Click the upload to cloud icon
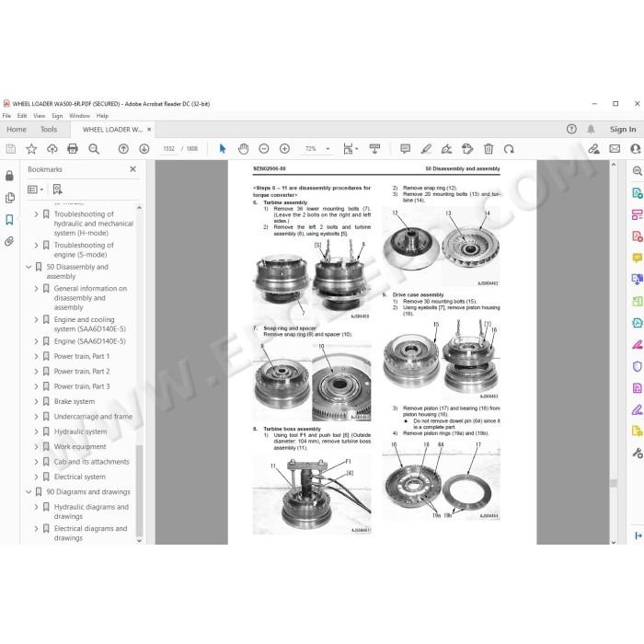644x644 pixels. coord(52,149)
